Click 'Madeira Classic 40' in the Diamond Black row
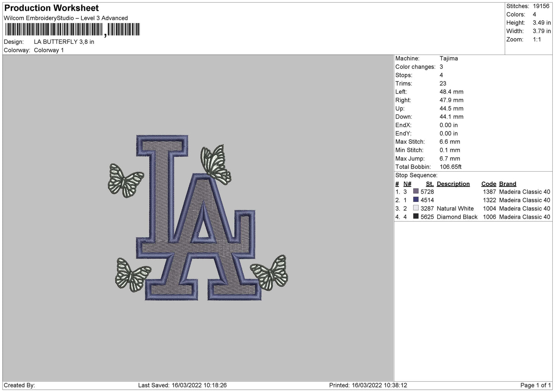The width and height of the screenshot is (555, 392). [x=525, y=217]
